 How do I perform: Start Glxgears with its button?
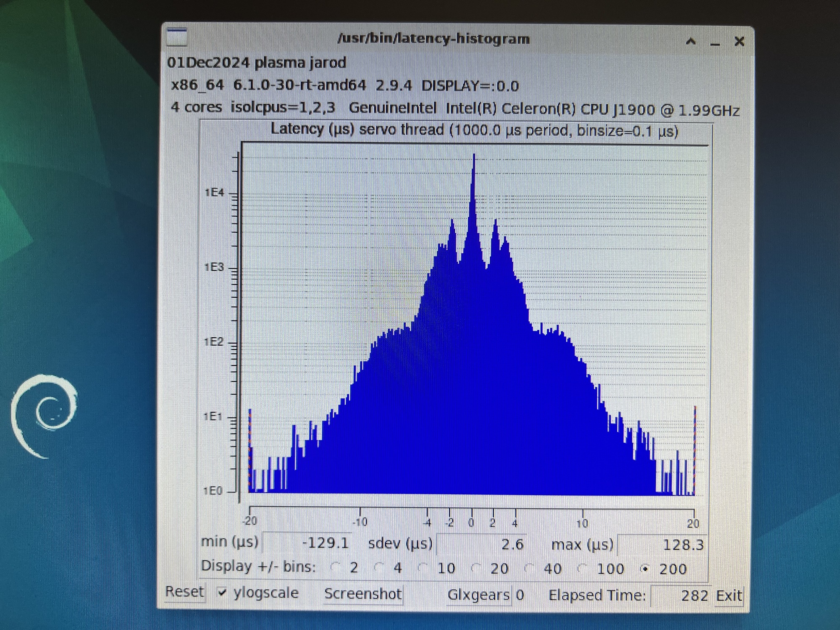click(479, 595)
